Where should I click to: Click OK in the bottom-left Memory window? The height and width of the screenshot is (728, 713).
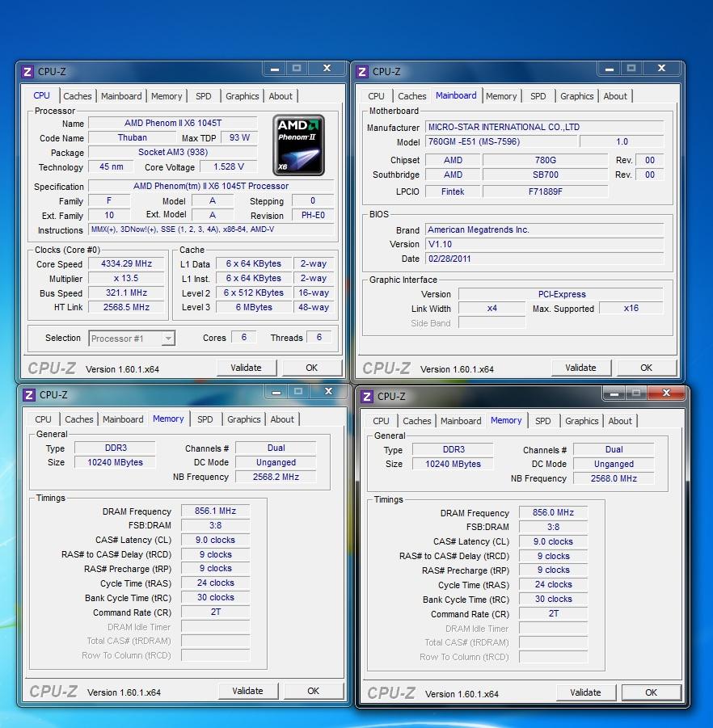[313, 691]
